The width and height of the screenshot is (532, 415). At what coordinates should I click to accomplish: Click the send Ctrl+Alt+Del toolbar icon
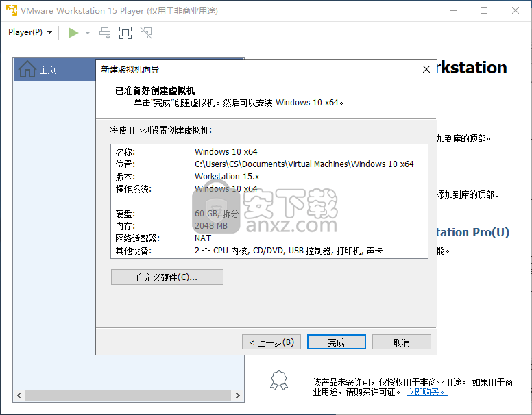(105, 33)
